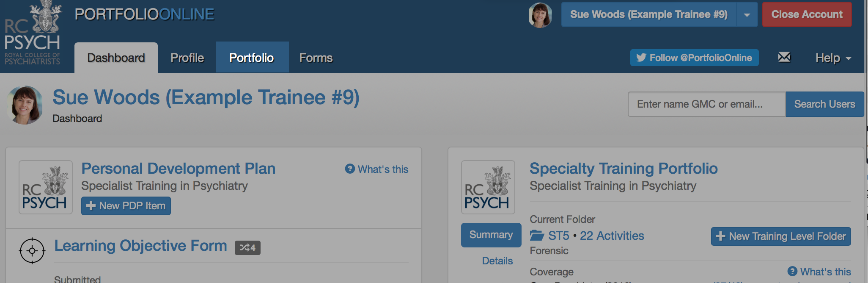Switch to the Portfolio tab
The height and width of the screenshot is (283, 868).
(252, 58)
